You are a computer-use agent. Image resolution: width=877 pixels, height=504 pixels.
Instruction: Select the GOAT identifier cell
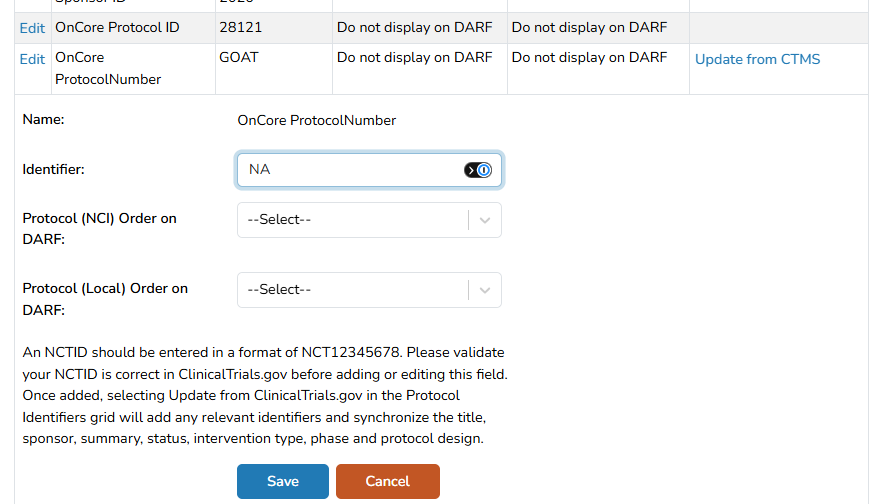pos(274,69)
